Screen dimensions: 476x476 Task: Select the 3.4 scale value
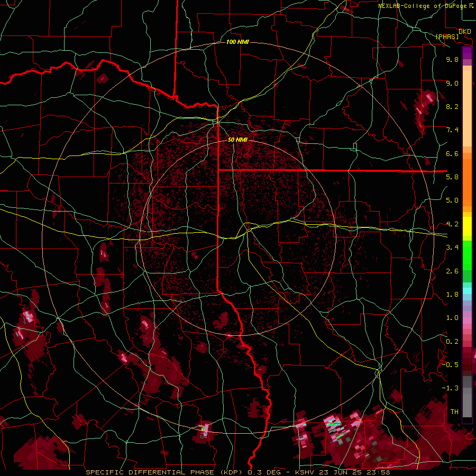(452, 248)
